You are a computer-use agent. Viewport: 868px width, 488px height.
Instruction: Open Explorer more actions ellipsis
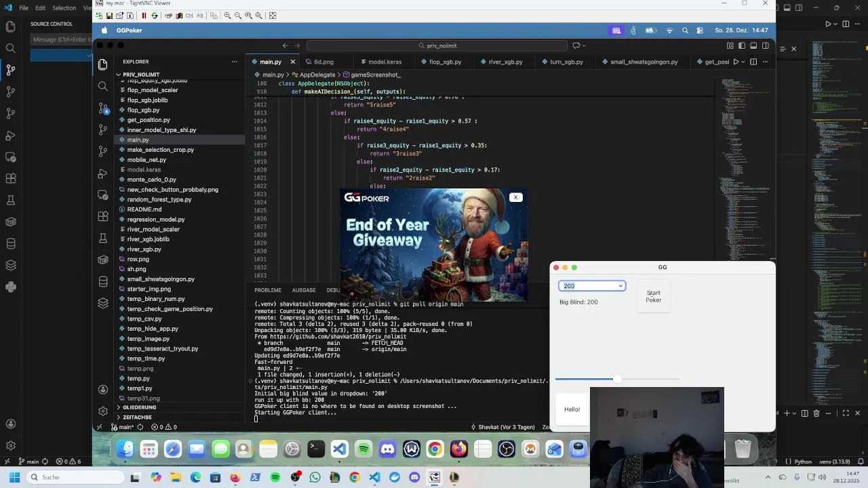point(235,62)
